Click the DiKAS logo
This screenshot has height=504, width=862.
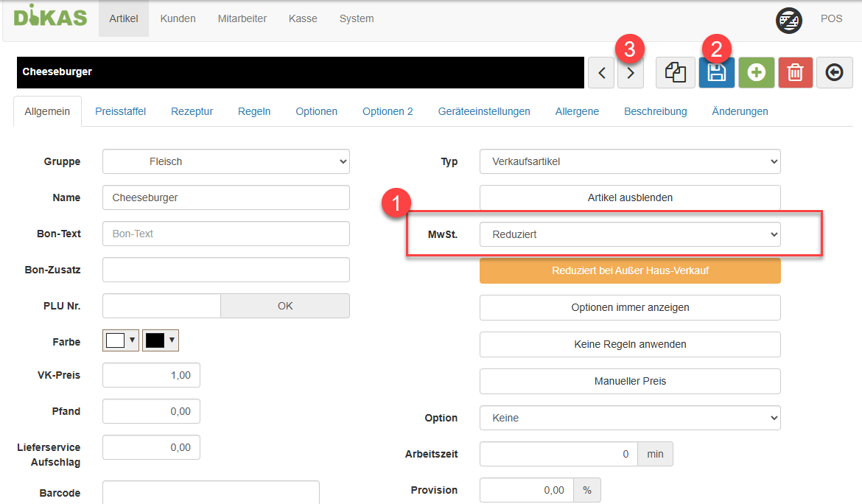pos(50,18)
